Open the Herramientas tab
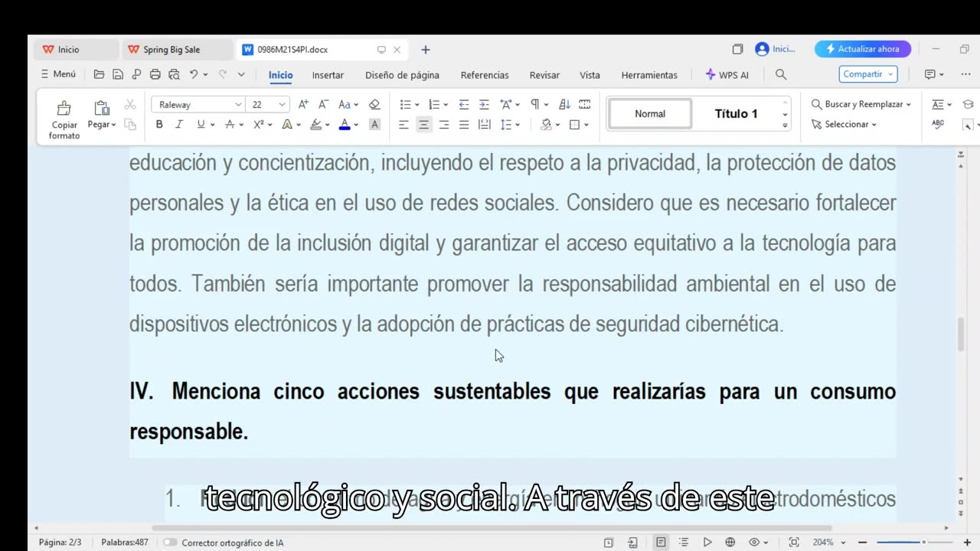 (x=649, y=75)
